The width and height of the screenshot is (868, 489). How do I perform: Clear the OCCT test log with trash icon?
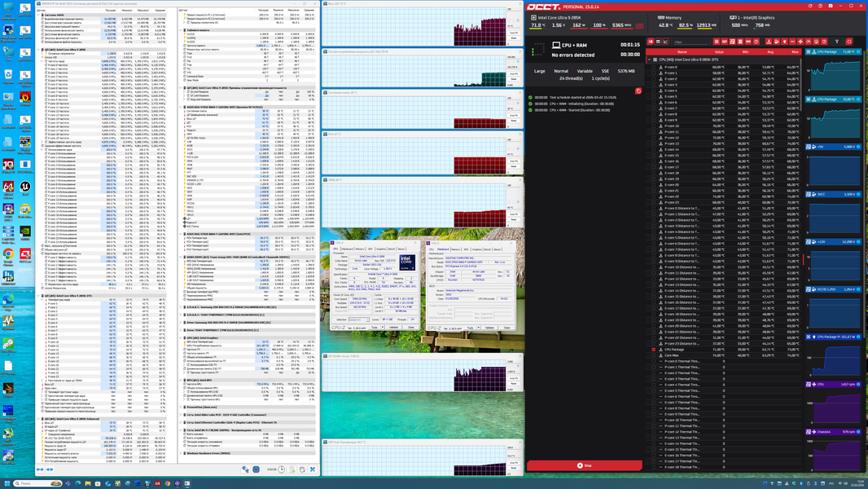[x=638, y=90]
